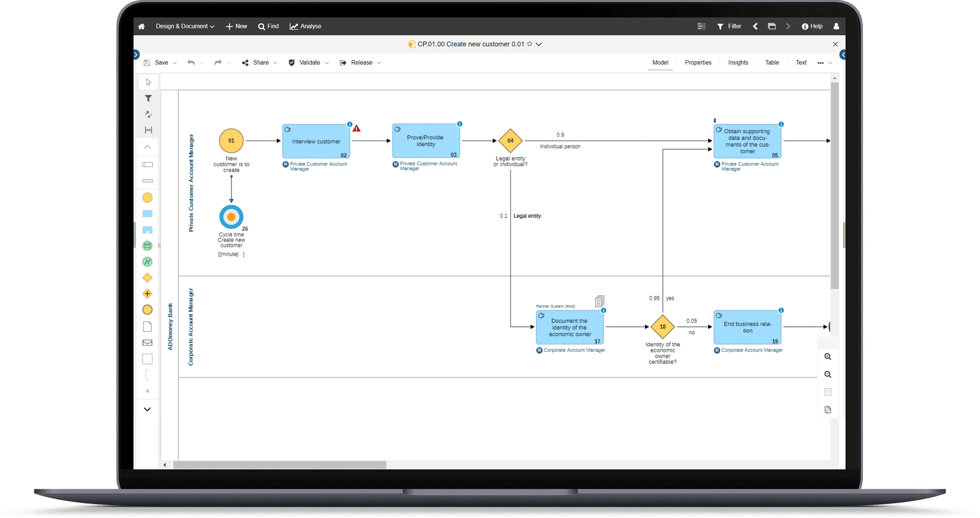Select the pointer selection tool
The image size is (980, 518).
[x=147, y=82]
